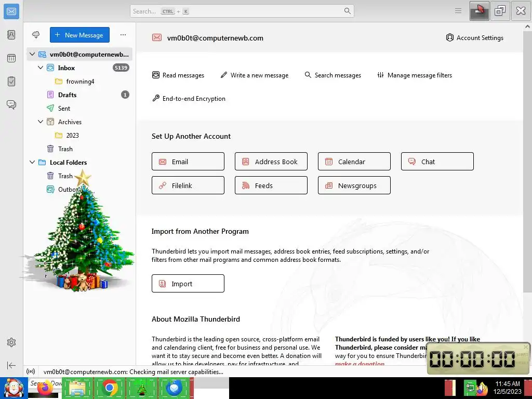Viewport: 532px width, 399px height.
Task: Open Firefox from the taskbar
Action: click(45, 388)
